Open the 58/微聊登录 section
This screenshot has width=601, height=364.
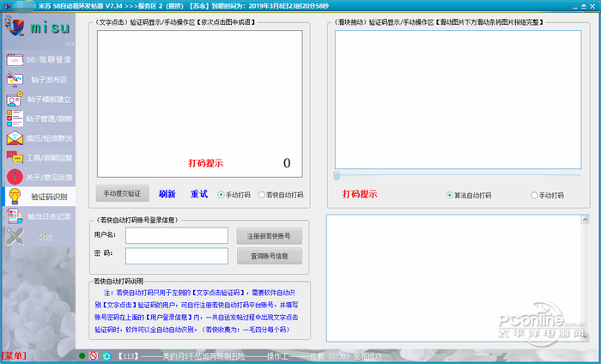[x=49, y=60]
